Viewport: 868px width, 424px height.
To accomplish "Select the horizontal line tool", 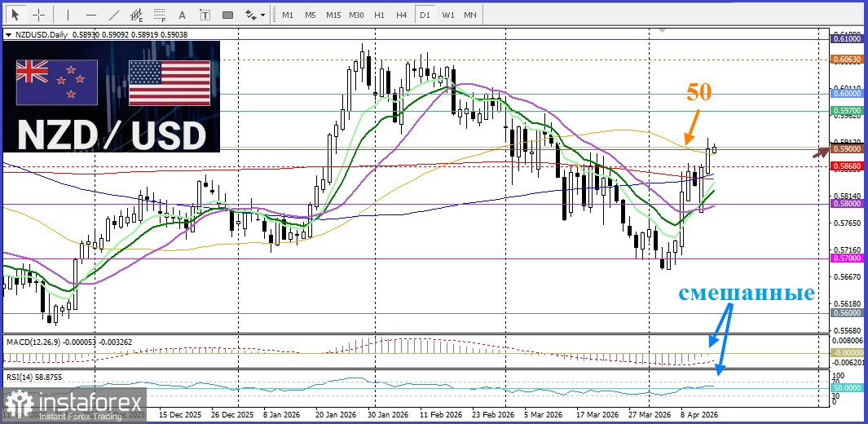I will [x=90, y=15].
